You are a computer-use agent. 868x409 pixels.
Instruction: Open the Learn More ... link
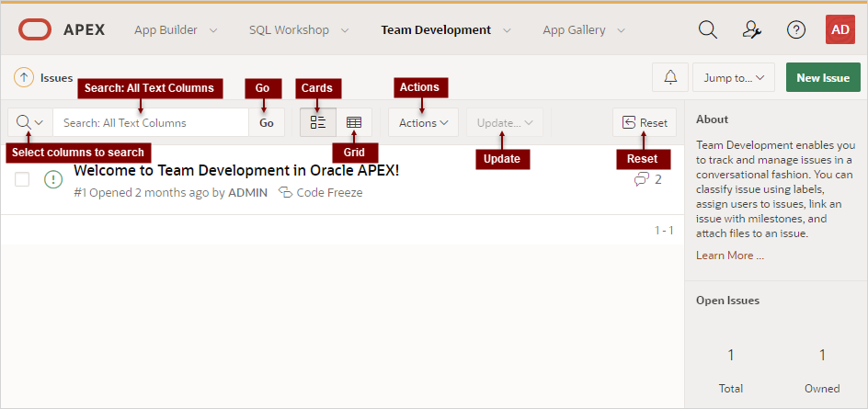point(729,256)
